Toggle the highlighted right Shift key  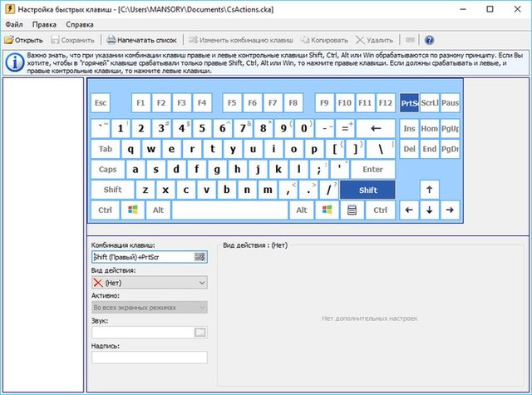pyautogui.click(x=368, y=190)
